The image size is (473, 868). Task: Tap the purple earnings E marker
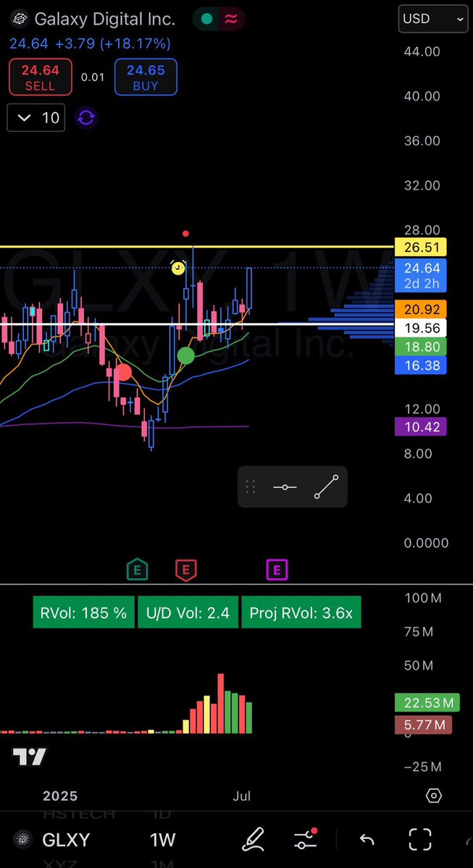(x=277, y=569)
